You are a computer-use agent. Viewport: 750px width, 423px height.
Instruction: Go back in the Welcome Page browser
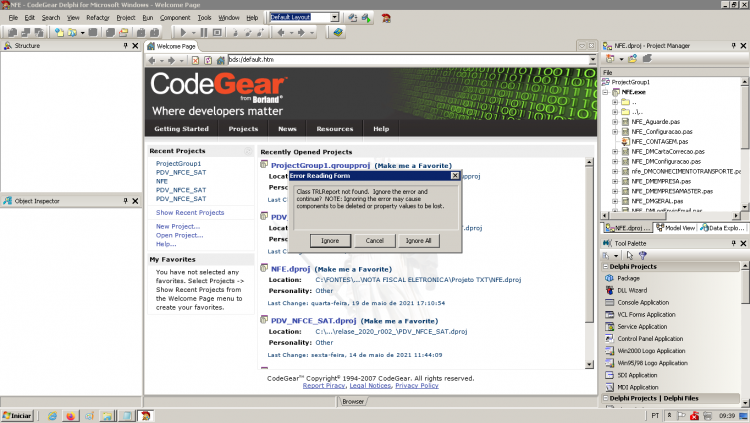(152, 60)
